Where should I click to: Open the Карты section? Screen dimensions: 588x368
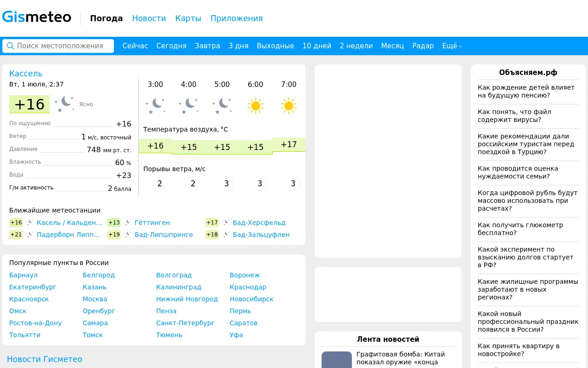pyautogui.click(x=188, y=18)
